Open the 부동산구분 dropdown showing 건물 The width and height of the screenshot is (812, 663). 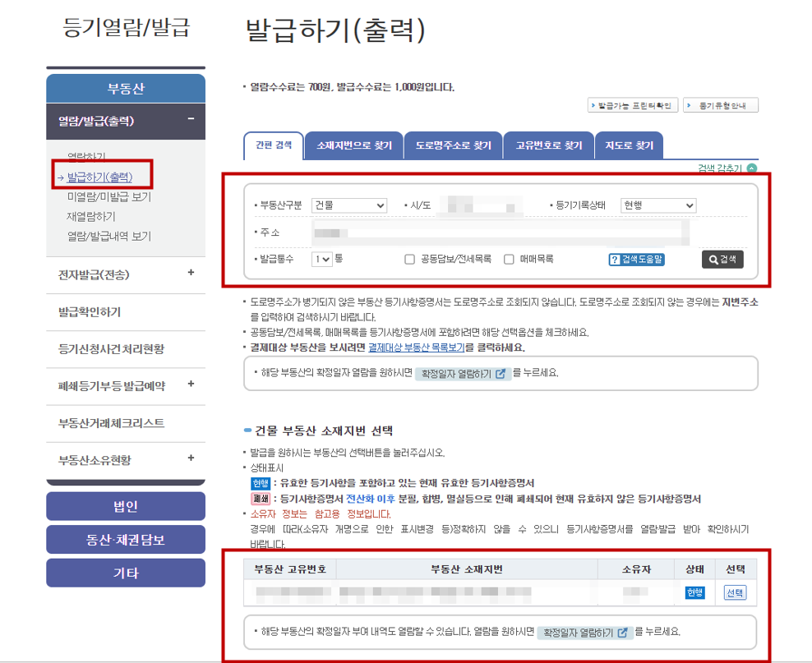(349, 205)
